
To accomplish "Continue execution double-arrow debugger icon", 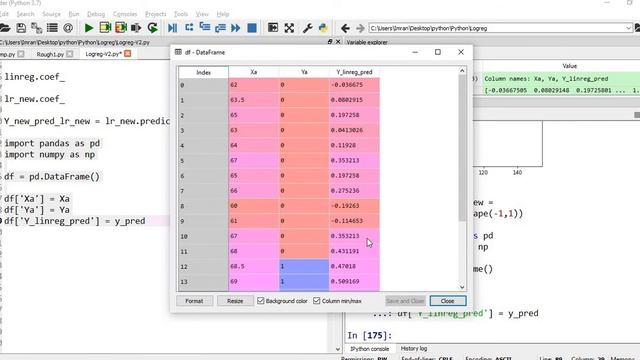I will [x=236, y=28].
